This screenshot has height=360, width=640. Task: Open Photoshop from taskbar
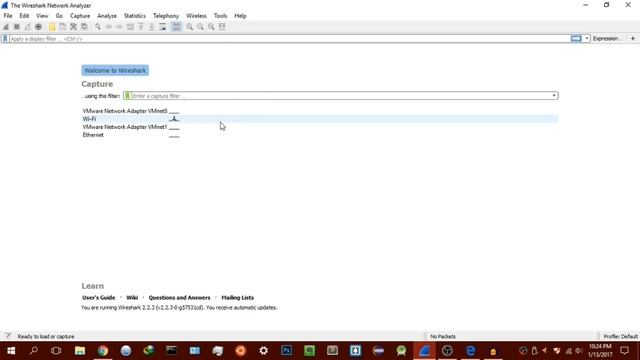[x=287, y=351]
